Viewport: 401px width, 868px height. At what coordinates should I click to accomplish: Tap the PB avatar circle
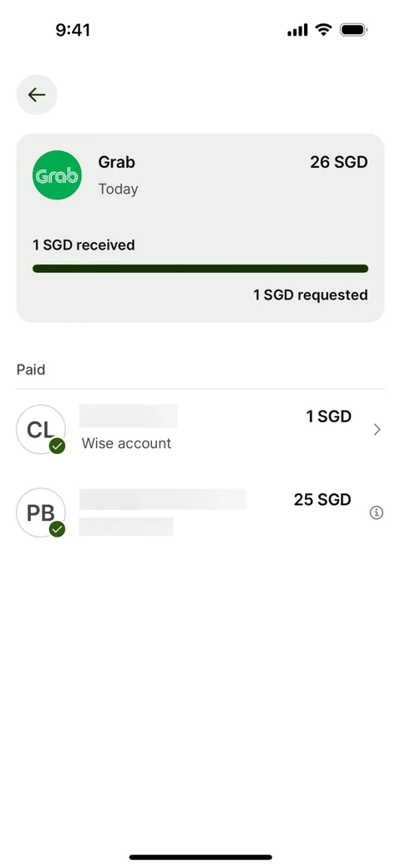(41, 512)
